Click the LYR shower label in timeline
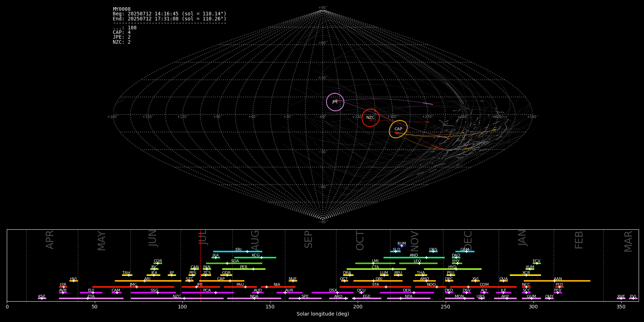This screenshot has height=322, width=644. [x=63, y=285]
